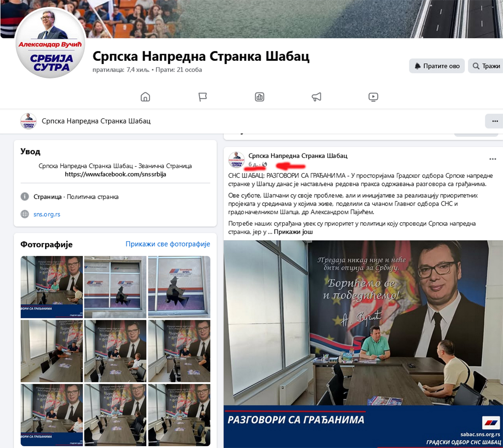Screen dimensions: 503x448
Task: Open the middle-row right photo
Action: pyautogui.click(x=179, y=351)
